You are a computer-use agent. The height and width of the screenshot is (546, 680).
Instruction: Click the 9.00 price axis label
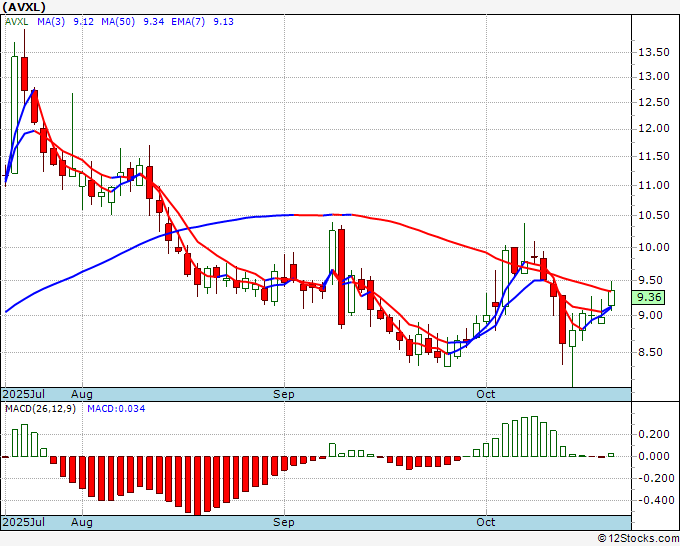click(651, 315)
